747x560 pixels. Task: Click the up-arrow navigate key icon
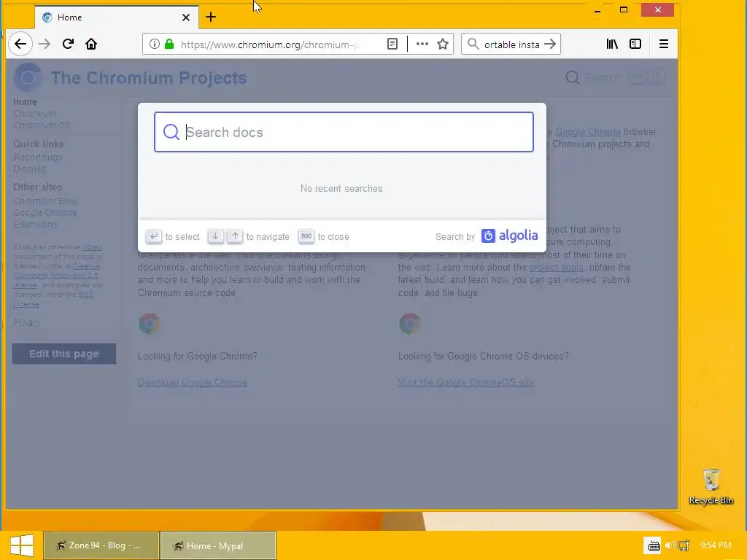(x=235, y=236)
